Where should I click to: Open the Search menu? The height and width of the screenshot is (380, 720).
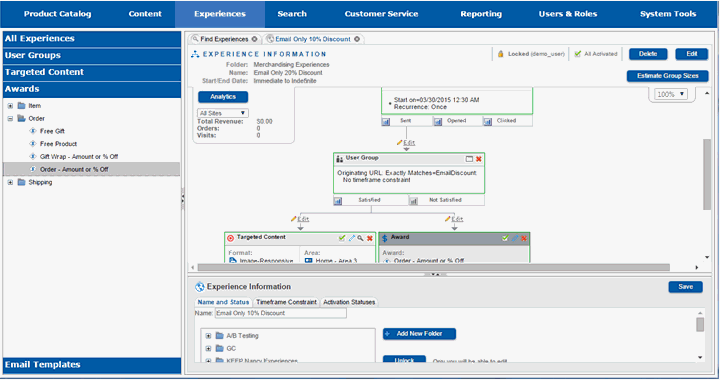coord(292,14)
